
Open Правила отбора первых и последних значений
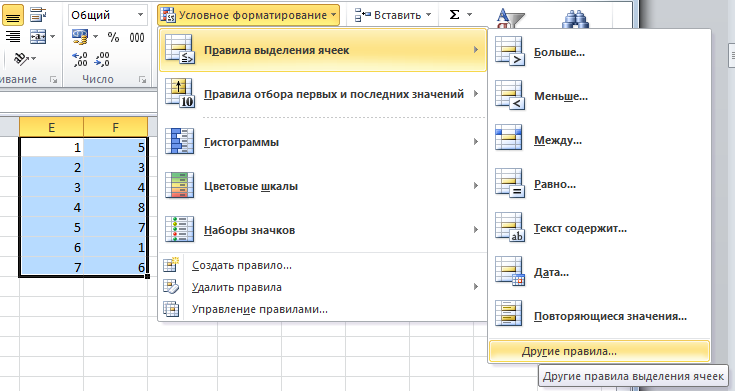click(323, 94)
